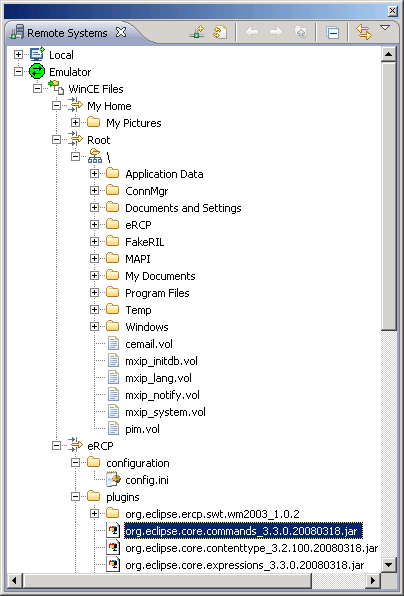Collapse the plugins folder
This screenshot has width=404, height=596.
click(75, 497)
